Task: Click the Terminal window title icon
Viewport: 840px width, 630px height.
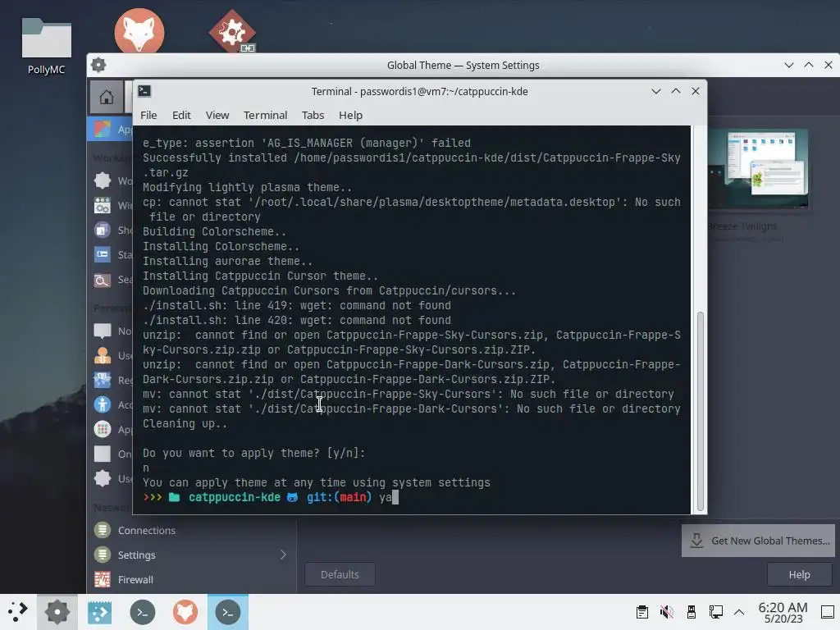Action: [x=144, y=91]
